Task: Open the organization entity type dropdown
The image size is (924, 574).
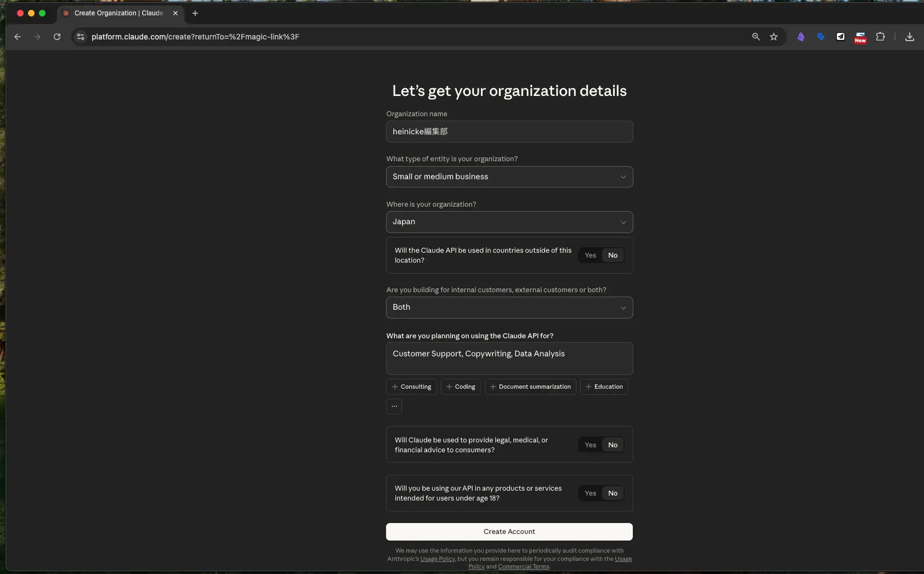Action: [x=509, y=177]
